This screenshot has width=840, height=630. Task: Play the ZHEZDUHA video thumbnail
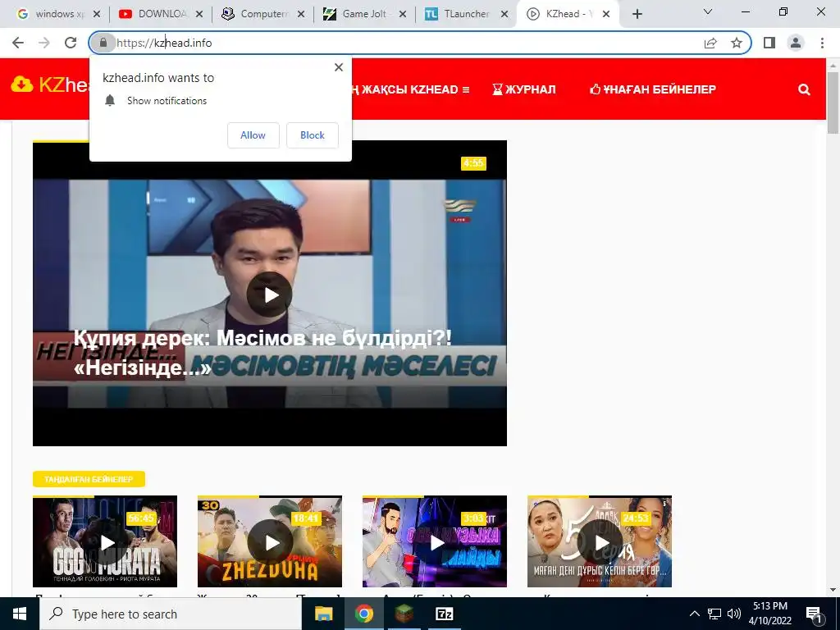269,541
